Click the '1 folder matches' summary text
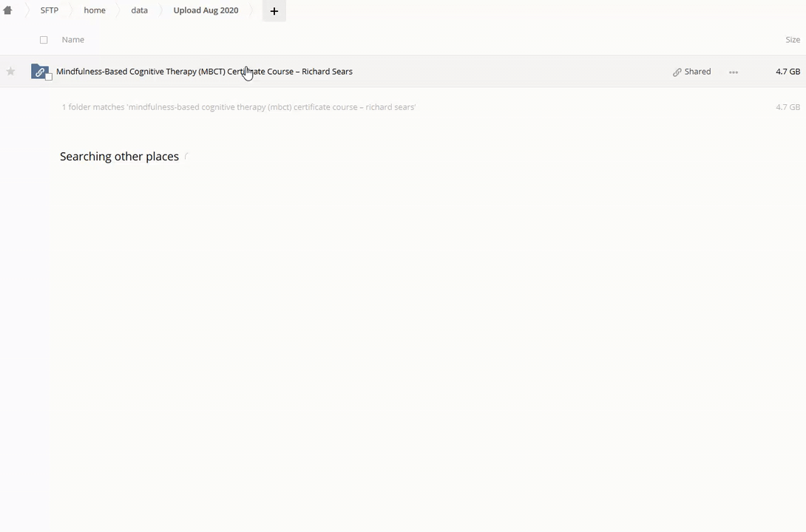This screenshot has height=532, width=806. tap(238, 107)
